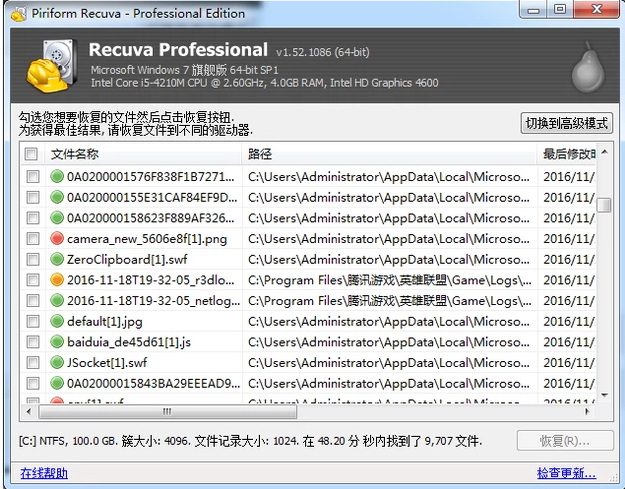This screenshot has height=489, width=625.
Task: Click path cell of 2016-11-18T19-32-05_r3dlo row
Action: point(389,280)
